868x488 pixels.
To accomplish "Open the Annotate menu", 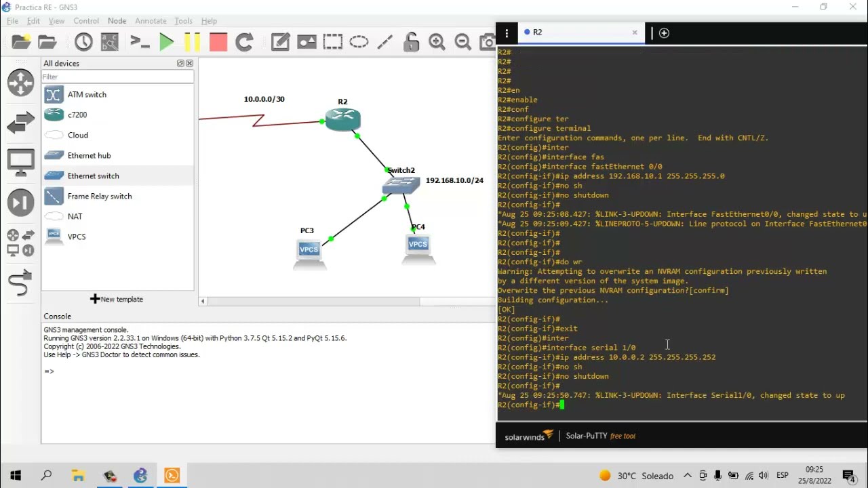I will tap(151, 21).
